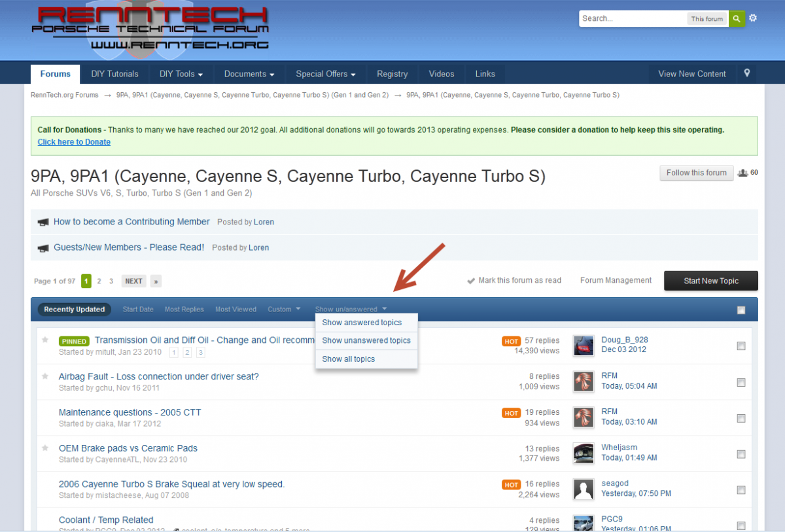785x532 pixels.
Task: Open View New Content
Action: pyautogui.click(x=692, y=74)
